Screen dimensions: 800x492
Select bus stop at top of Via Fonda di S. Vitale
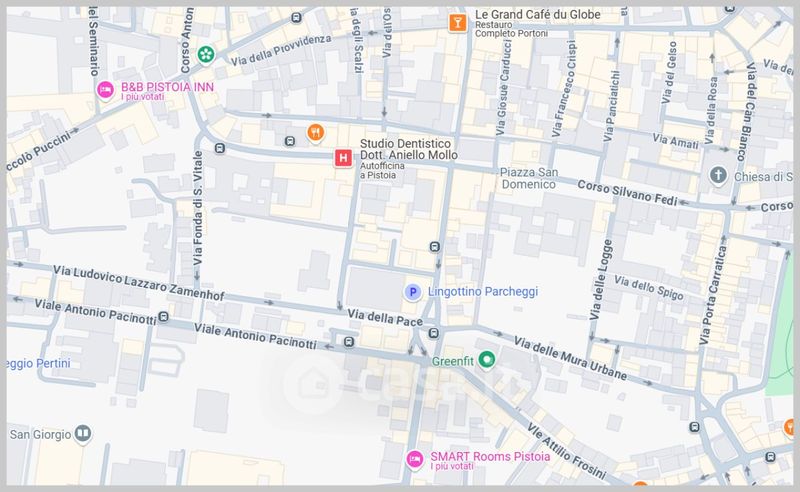point(220,149)
